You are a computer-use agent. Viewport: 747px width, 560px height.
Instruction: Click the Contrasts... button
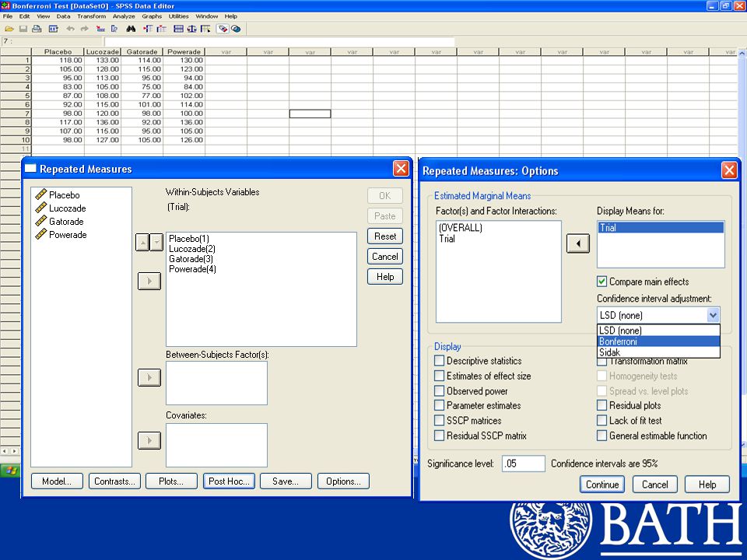tap(115, 481)
